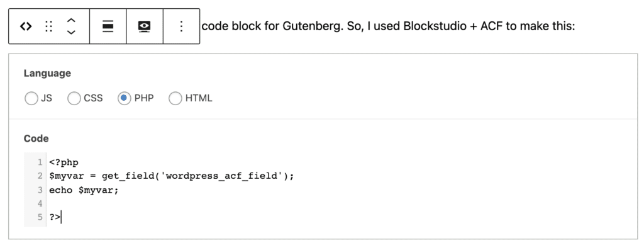Image resolution: width=644 pixels, height=250 pixels.
Task: Open the block options three-dot menu
Action: [181, 26]
